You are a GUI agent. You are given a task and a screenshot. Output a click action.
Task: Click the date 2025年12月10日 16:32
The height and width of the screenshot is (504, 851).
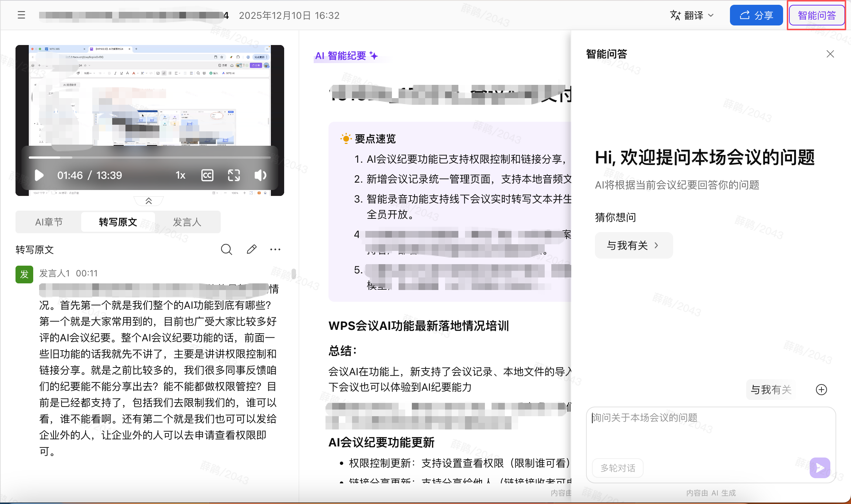tap(289, 15)
